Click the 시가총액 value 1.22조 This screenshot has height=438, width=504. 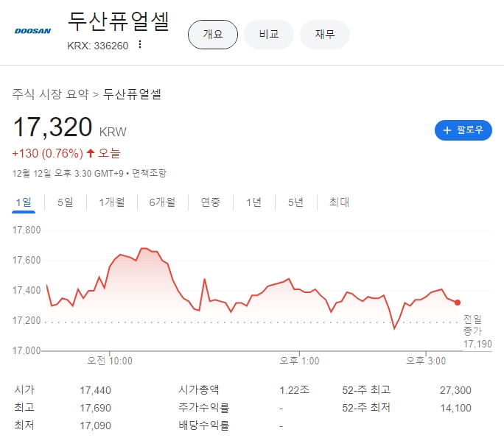point(295,390)
